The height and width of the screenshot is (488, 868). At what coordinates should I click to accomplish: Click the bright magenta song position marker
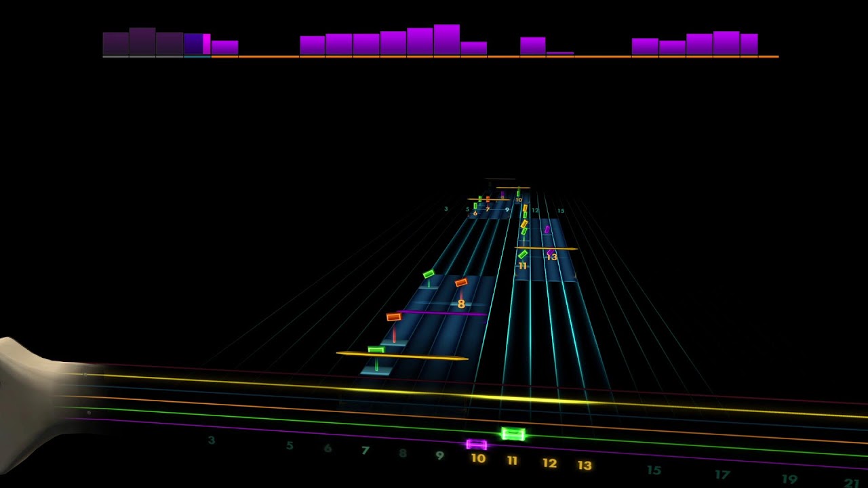(x=207, y=44)
